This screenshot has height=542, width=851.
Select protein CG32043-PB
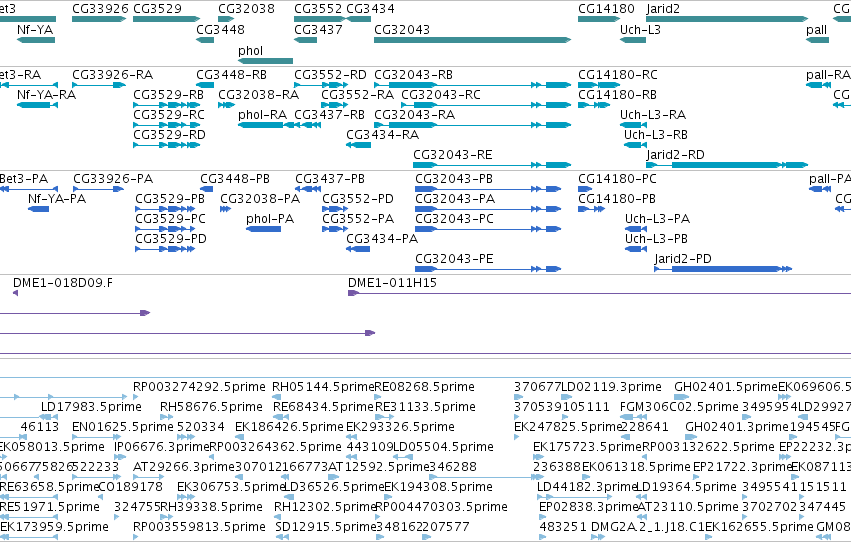tap(454, 178)
